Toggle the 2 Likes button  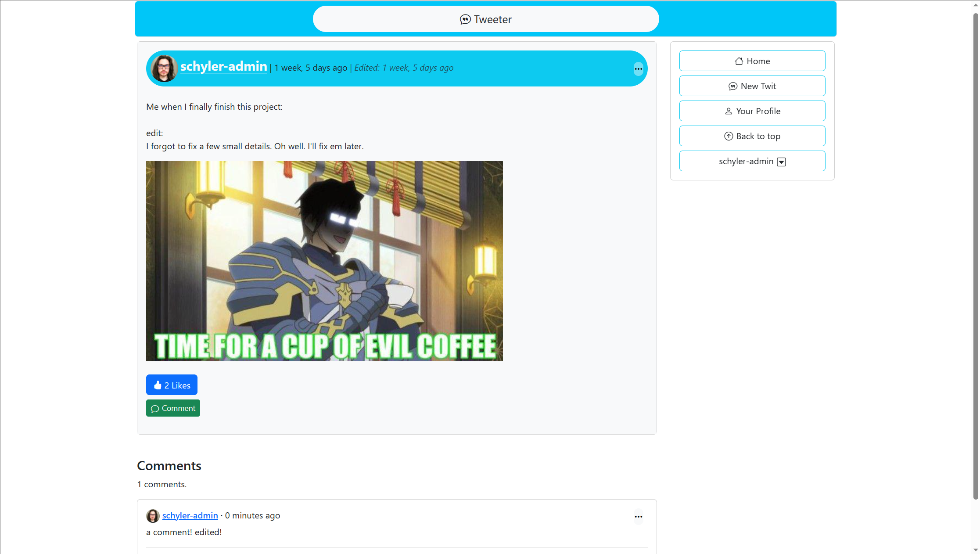pos(172,385)
